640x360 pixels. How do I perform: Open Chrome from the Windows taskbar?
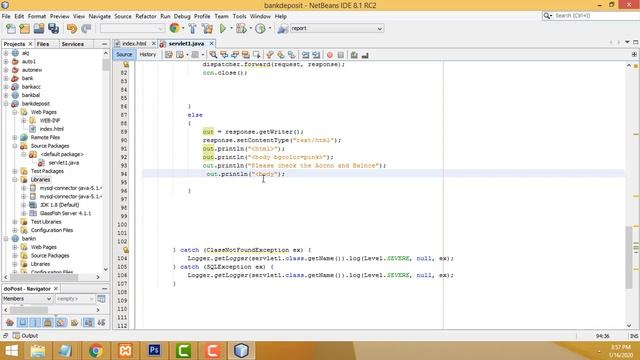(96, 350)
